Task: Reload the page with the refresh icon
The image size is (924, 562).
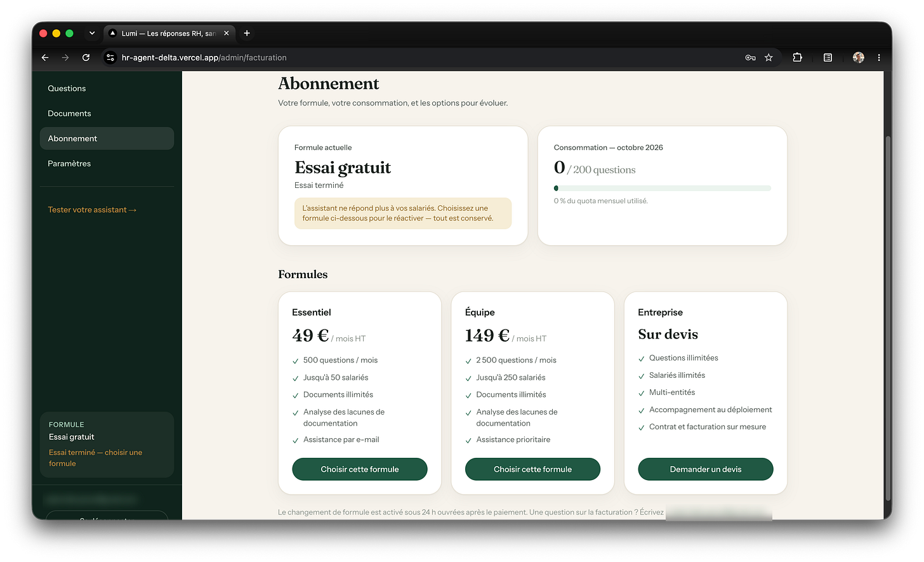Action: [86, 58]
